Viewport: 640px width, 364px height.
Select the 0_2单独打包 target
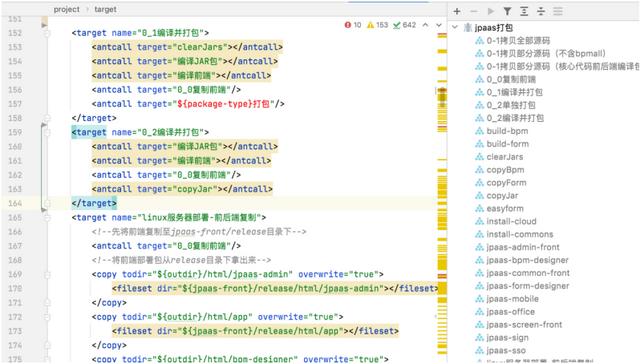[x=511, y=105]
